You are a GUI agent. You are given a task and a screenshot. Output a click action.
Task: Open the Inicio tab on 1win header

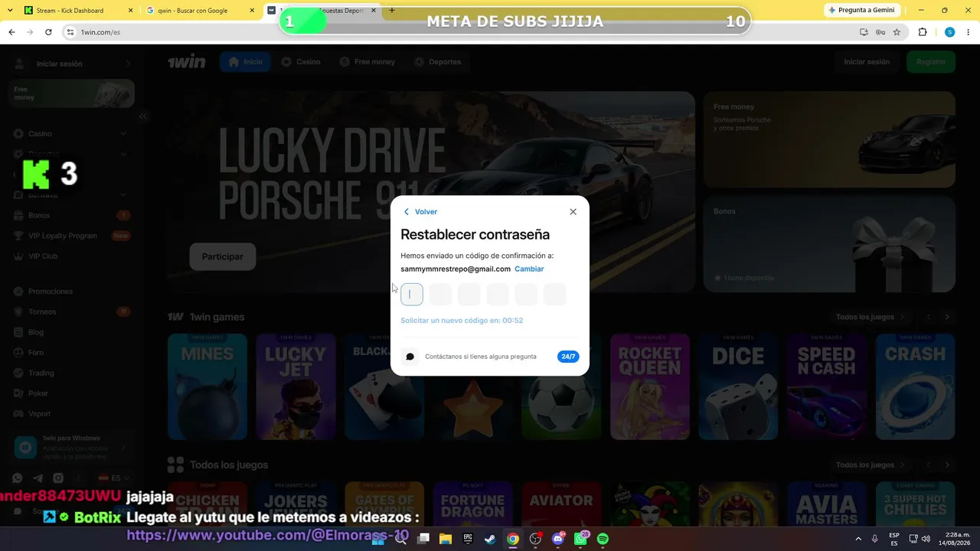pyautogui.click(x=245, y=62)
